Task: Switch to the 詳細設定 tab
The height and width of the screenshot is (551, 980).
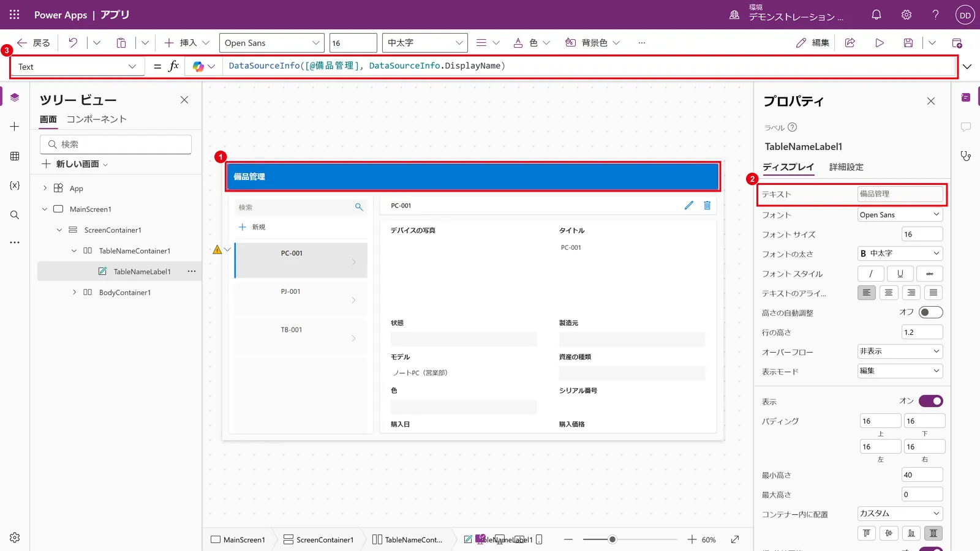Action: pyautogui.click(x=846, y=167)
